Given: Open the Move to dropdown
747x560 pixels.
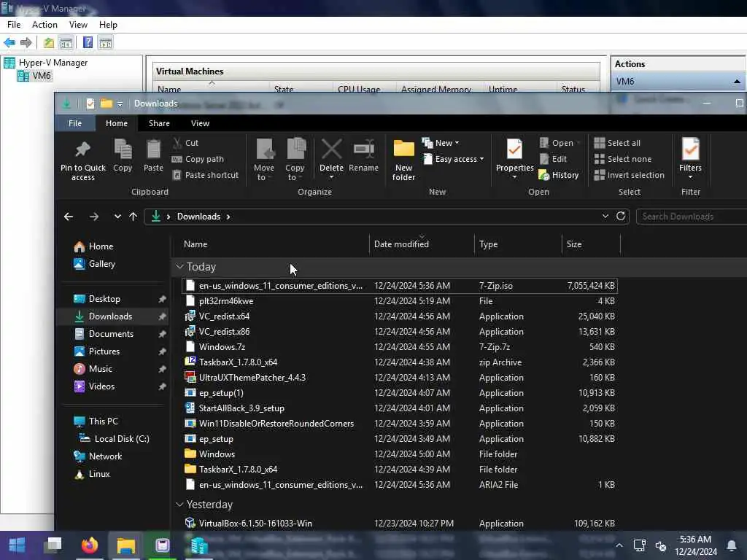Looking at the screenshot, I should click(264, 160).
